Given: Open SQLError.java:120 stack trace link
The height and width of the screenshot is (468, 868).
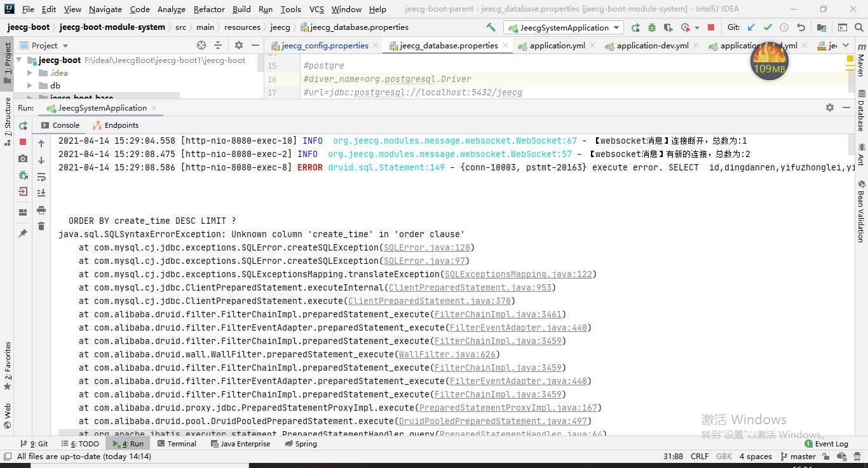Looking at the screenshot, I should 427,247.
